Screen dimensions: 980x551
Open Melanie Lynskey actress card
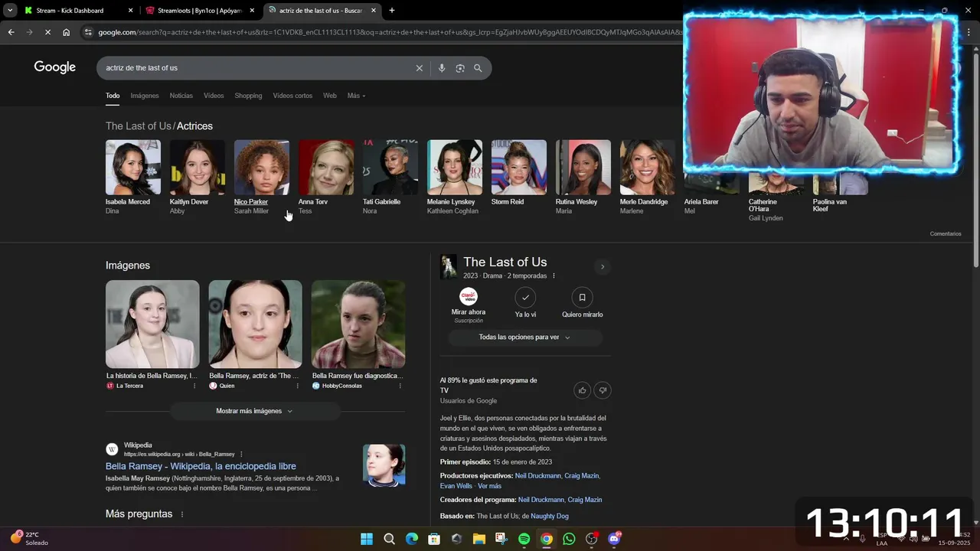pos(455,177)
